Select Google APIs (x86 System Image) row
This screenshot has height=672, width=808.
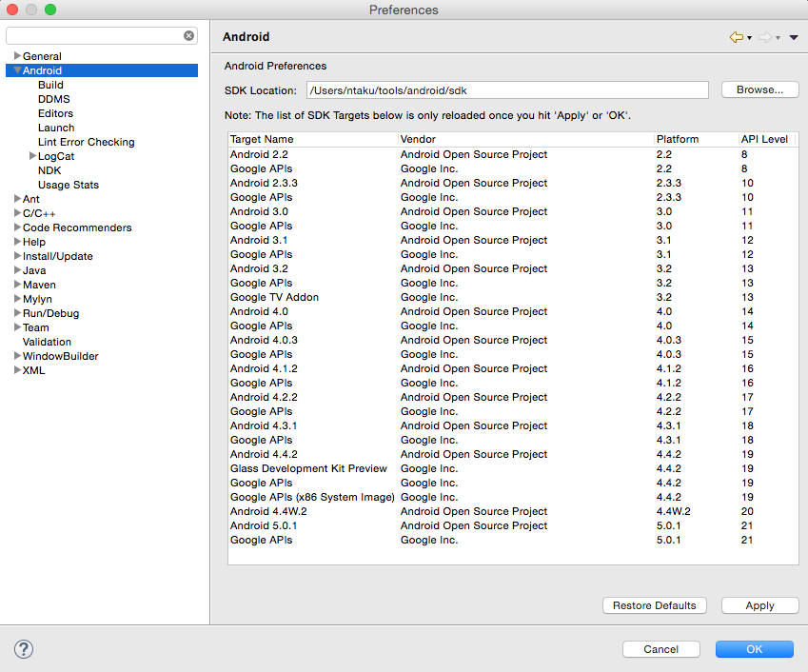[513, 497]
